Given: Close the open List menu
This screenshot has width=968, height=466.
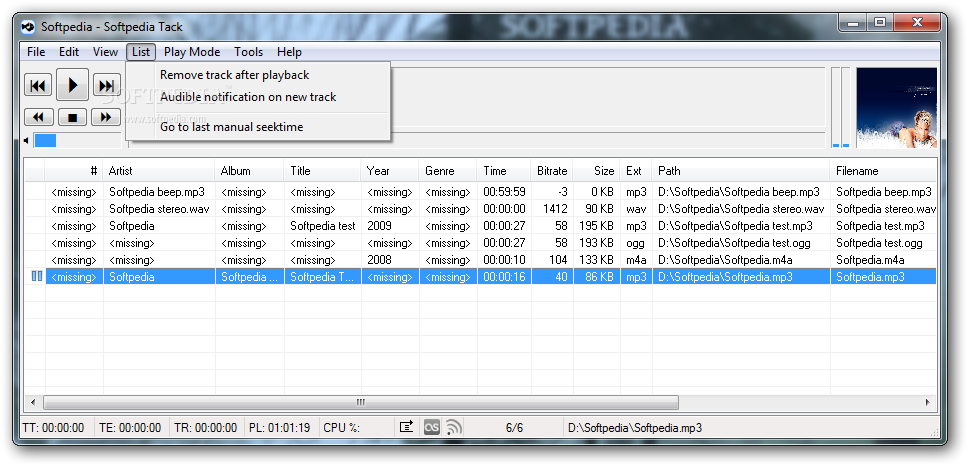Looking at the screenshot, I should [141, 52].
